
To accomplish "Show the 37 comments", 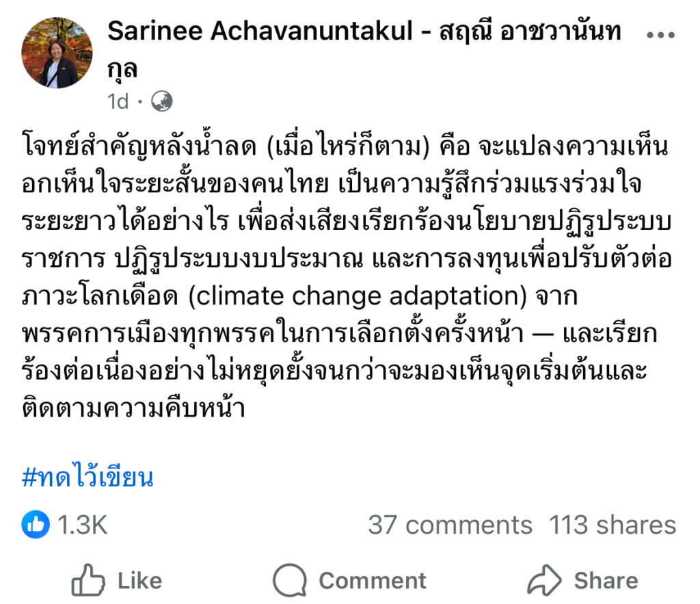I will tap(450, 525).
